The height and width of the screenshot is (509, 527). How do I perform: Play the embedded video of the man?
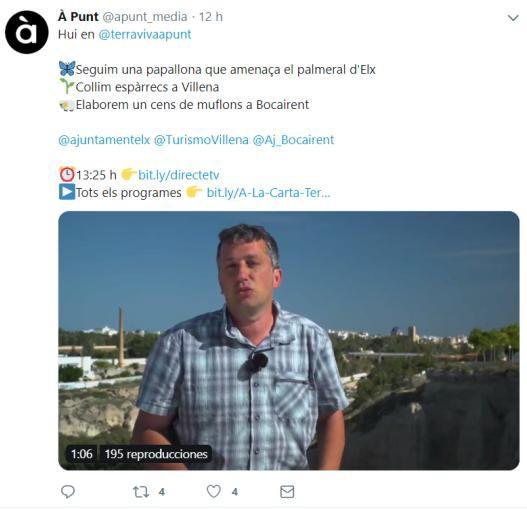[x=289, y=340]
